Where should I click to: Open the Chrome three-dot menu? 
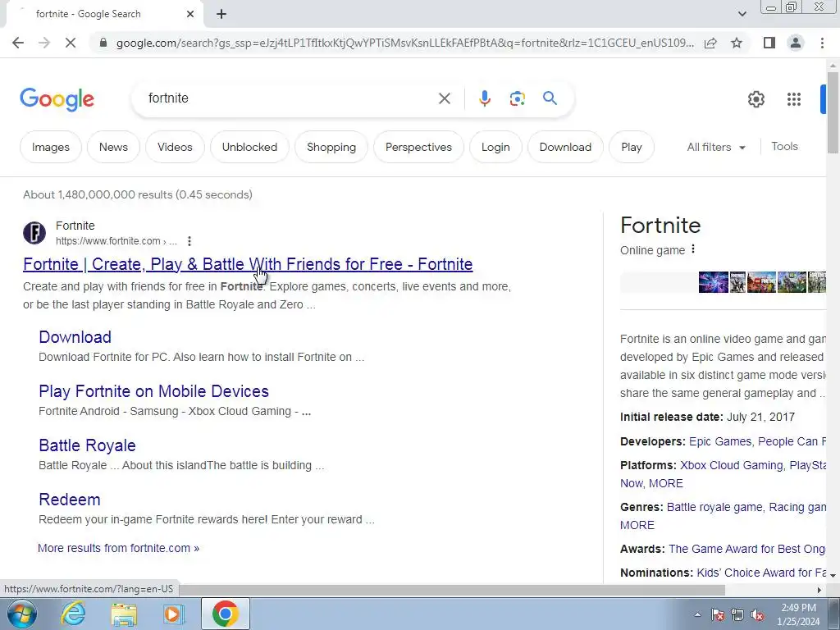(x=822, y=43)
